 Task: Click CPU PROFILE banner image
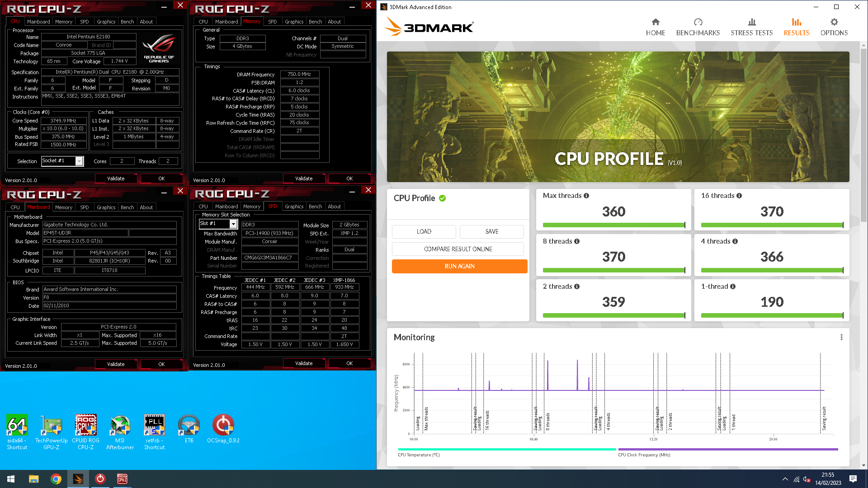tap(618, 117)
